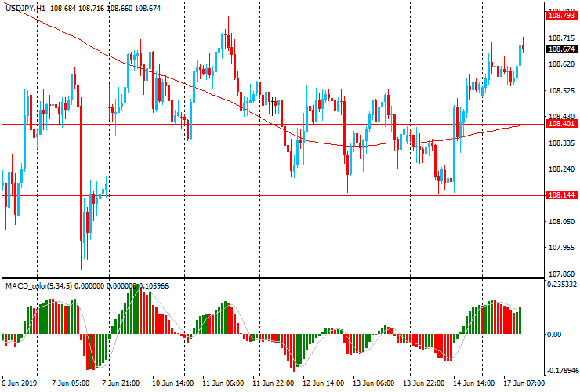Click the 107.860 price axis value
The image size is (580, 392).
[561, 274]
